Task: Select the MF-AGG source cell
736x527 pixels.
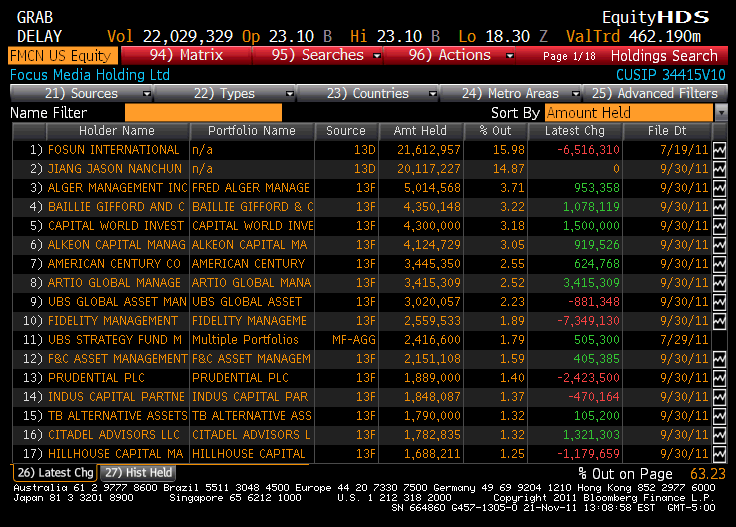Action: click(x=353, y=340)
